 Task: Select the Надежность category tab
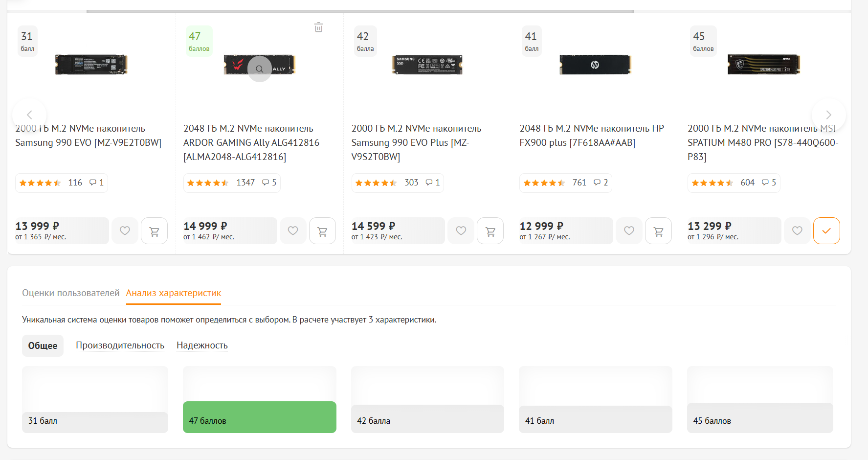click(202, 345)
